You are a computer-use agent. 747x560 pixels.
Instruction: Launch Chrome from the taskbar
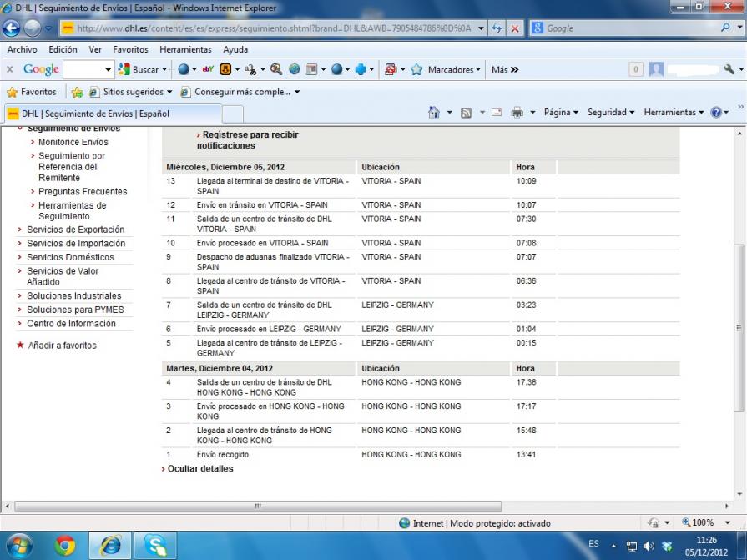pos(65,546)
